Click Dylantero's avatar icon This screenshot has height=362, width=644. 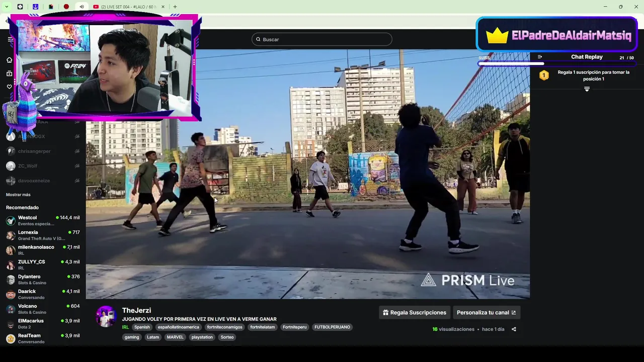point(11,280)
